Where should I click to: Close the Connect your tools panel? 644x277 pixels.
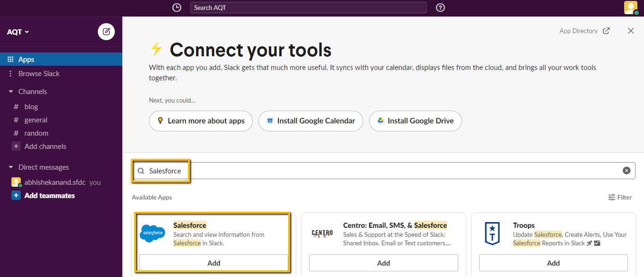(x=631, y=31)
